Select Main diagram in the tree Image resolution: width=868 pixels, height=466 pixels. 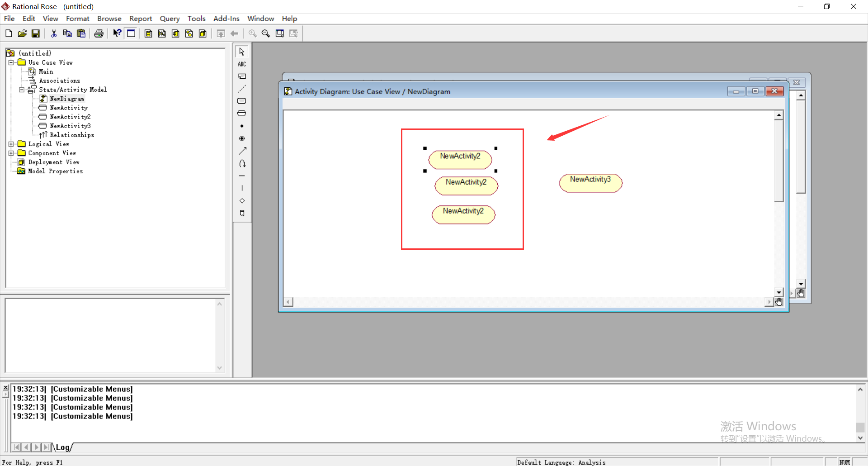point(46,71)
